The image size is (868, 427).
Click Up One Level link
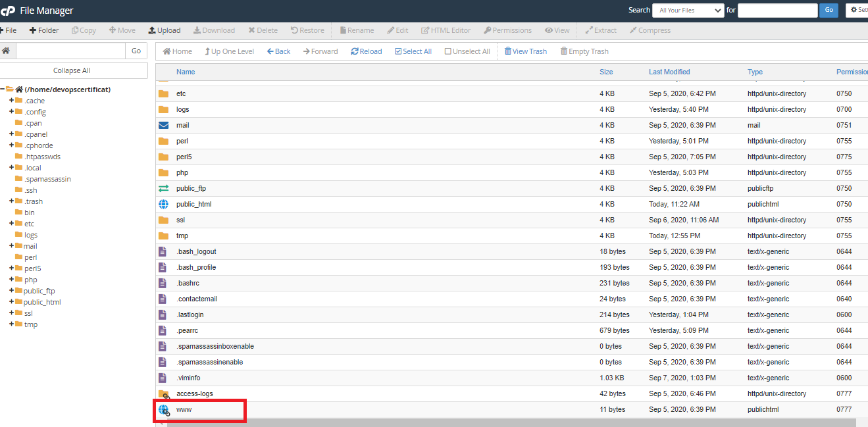pyautogui.click(x=228, y=51)
